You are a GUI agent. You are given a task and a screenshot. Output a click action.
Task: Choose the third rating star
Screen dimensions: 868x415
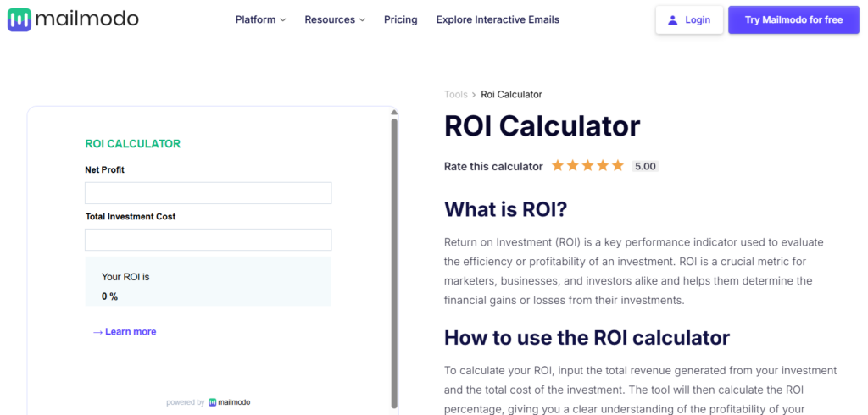point(587,165)
